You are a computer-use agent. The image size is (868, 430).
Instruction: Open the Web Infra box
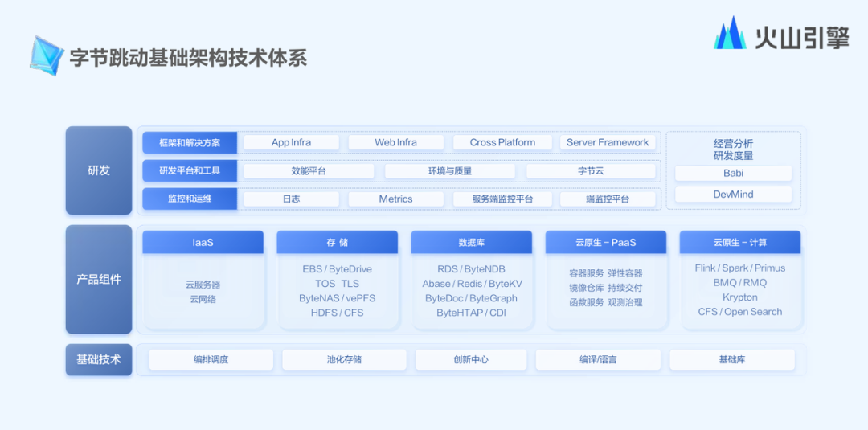coord(395,142)
